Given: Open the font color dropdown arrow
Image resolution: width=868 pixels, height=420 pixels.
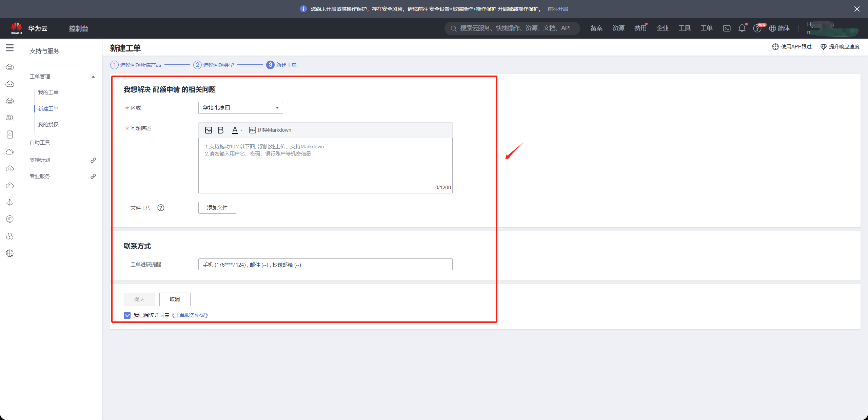Looking at the screenshot, I should tap(242, 130).
